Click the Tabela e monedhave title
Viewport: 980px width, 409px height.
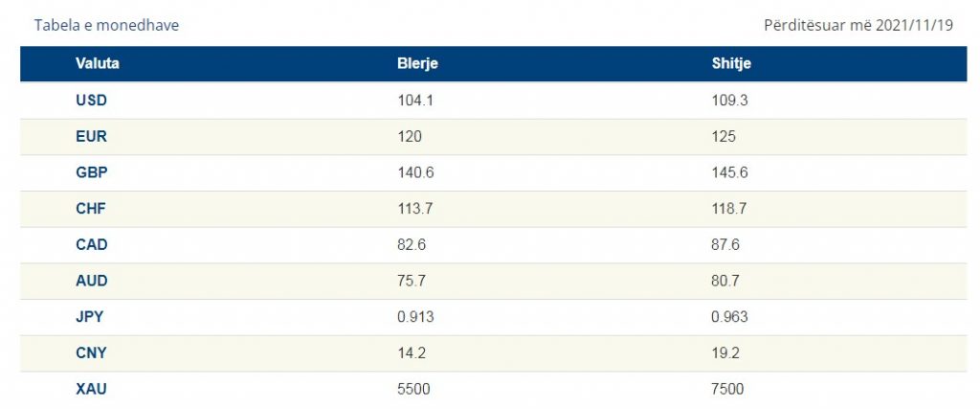tap(106, 25)
